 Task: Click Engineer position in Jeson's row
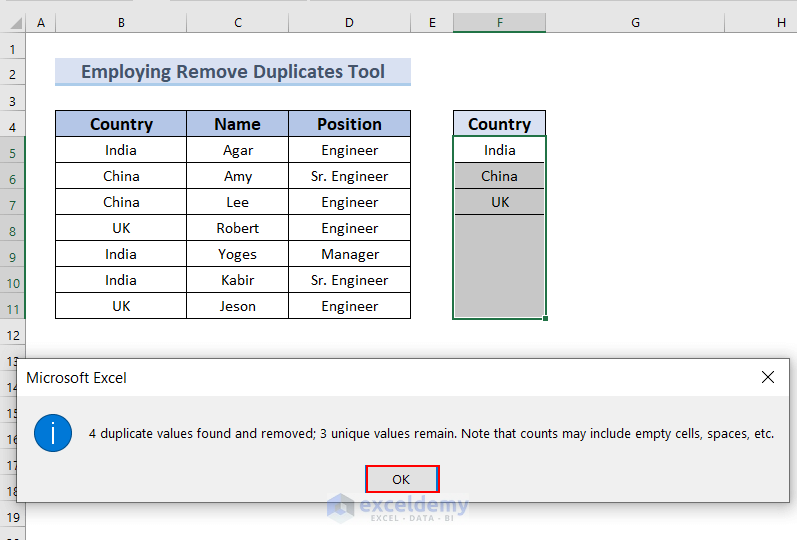tap(349, 306)
